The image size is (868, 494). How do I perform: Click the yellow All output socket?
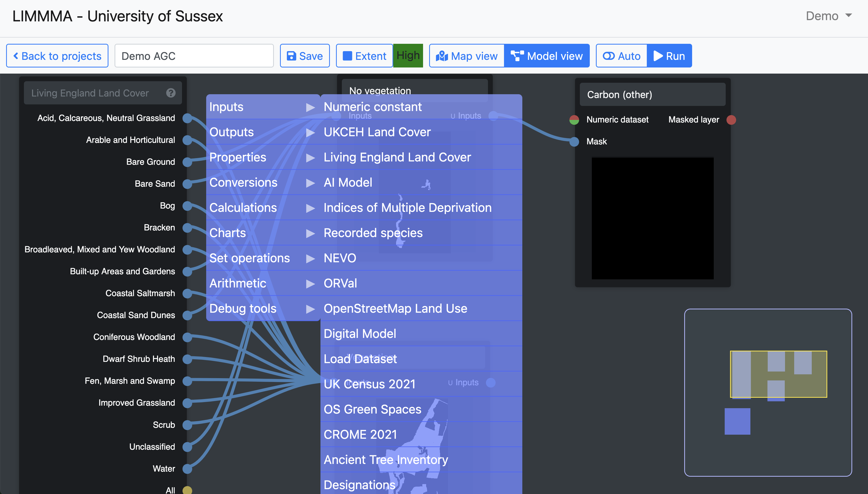pos(187,490)
